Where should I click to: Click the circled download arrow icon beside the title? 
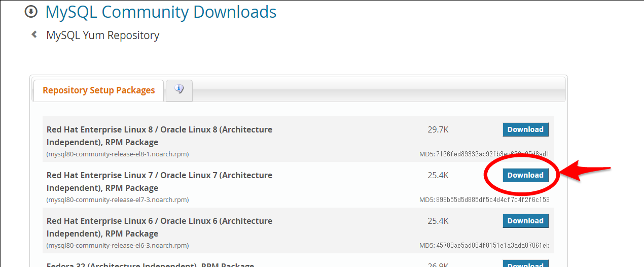(31, 11)
